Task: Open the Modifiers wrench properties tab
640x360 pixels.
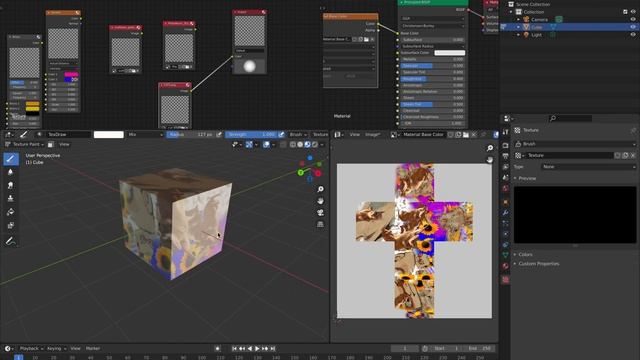Action: point(505,213)
